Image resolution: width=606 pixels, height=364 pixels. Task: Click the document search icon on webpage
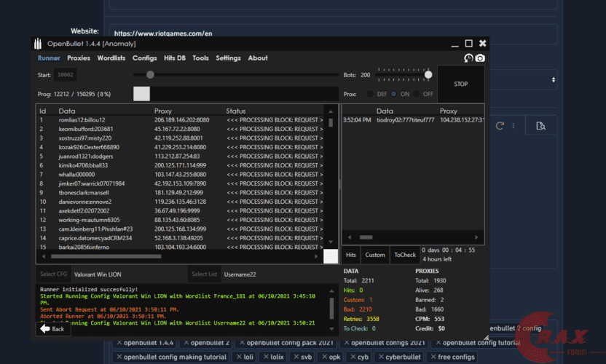point(540,126)
